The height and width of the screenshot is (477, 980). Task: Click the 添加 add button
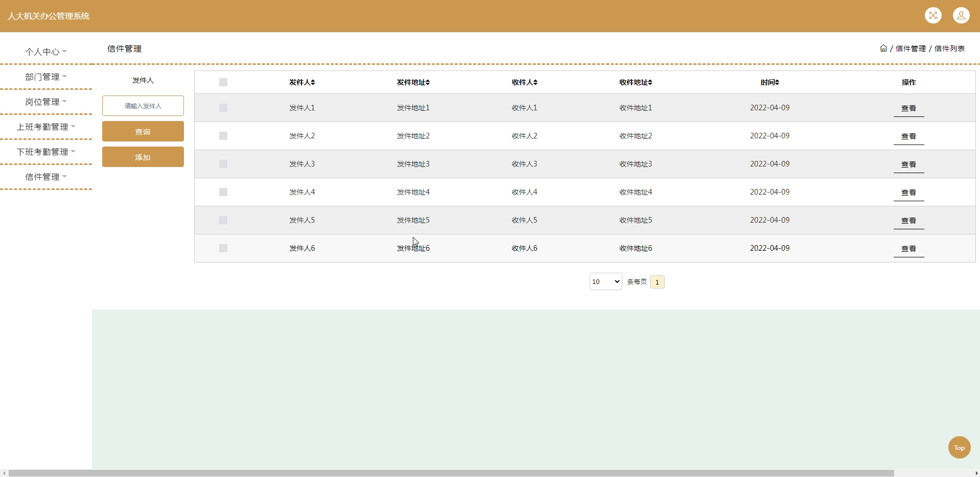[x=143, y=157]
